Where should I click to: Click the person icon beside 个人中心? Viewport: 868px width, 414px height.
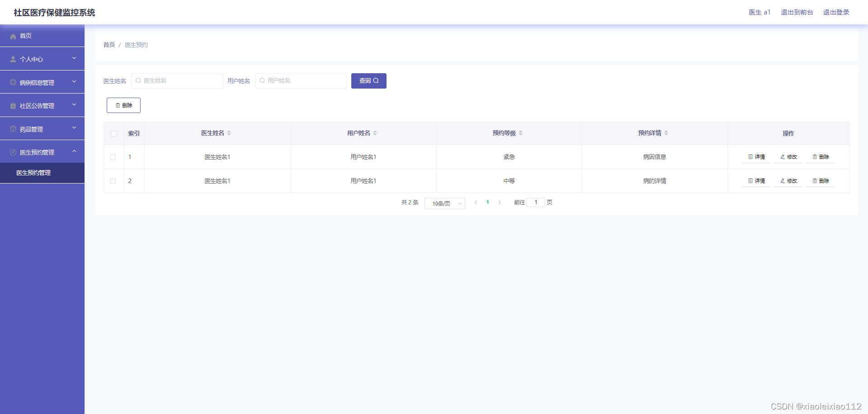tap(13, 59)
